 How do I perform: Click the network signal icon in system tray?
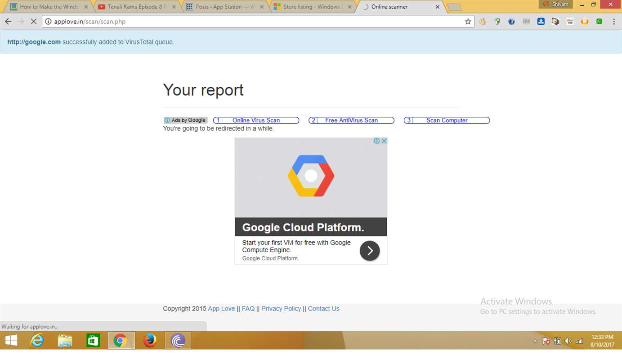point(579,341)
